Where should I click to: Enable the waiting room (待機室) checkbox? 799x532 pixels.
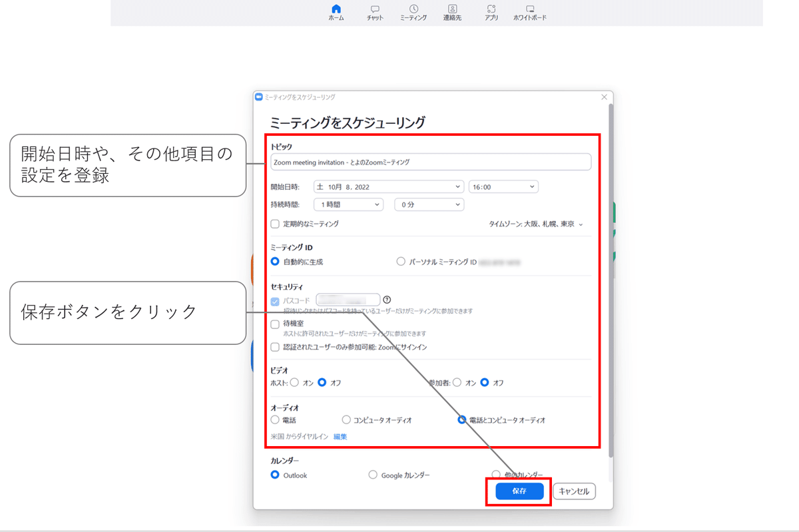275,323
